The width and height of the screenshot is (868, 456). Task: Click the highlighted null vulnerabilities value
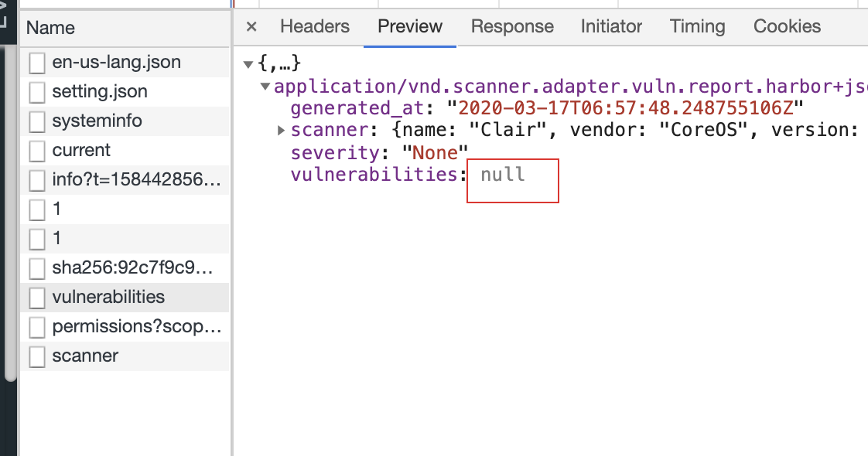point(511,180)
